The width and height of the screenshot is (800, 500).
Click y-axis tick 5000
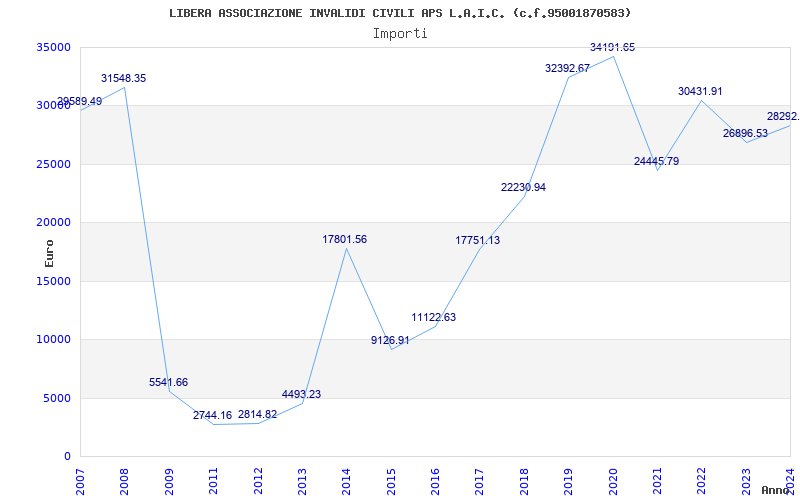(57, 398)
